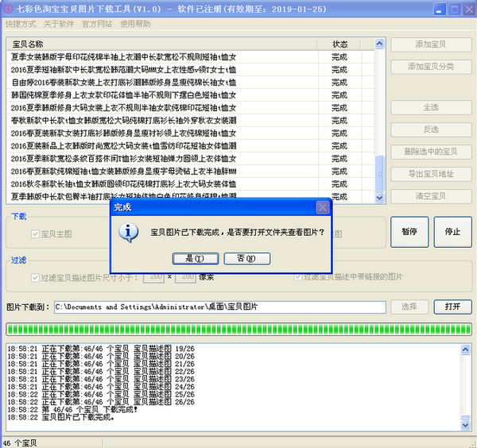
Task: Select row 2016春夏装新款女装打底衫
Action: [x=190, y=133]
